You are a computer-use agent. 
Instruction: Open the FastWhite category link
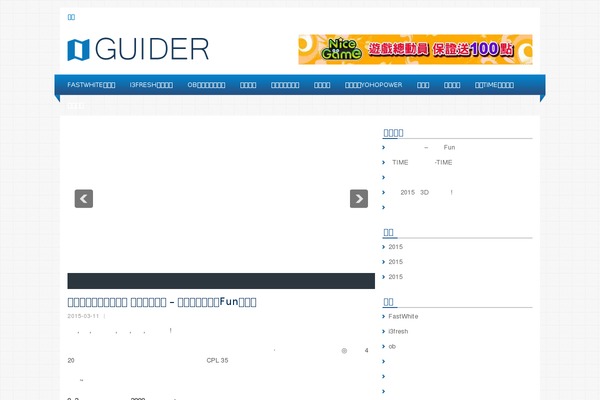tap(403, 316)
